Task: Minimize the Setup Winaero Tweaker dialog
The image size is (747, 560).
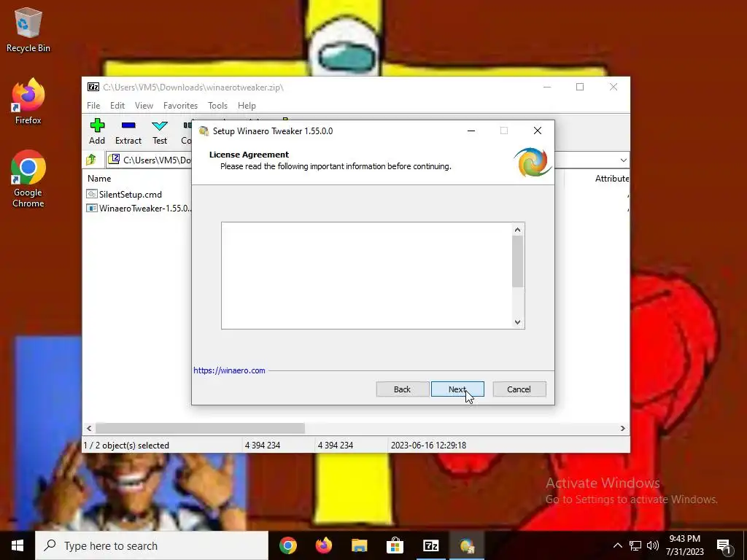Action: coord(471,131)
